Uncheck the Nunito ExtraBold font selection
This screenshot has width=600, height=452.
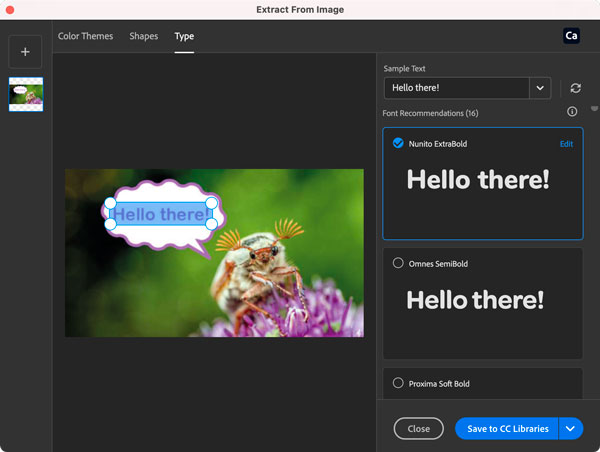point(398,143)
